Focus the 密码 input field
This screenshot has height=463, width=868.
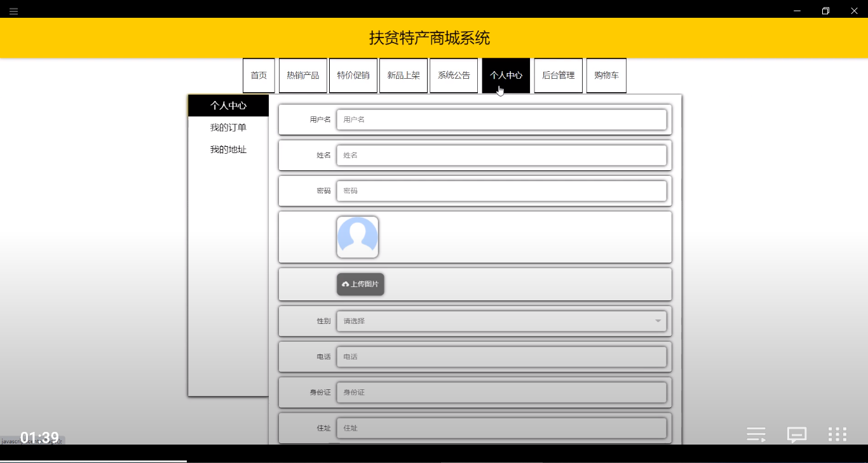(x=501, y=191)
